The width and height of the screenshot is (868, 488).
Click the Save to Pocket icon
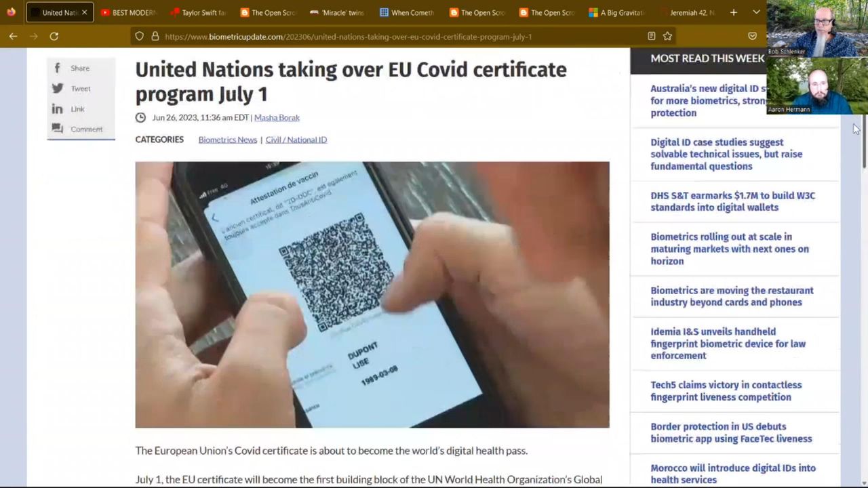[x=752, y=36]
